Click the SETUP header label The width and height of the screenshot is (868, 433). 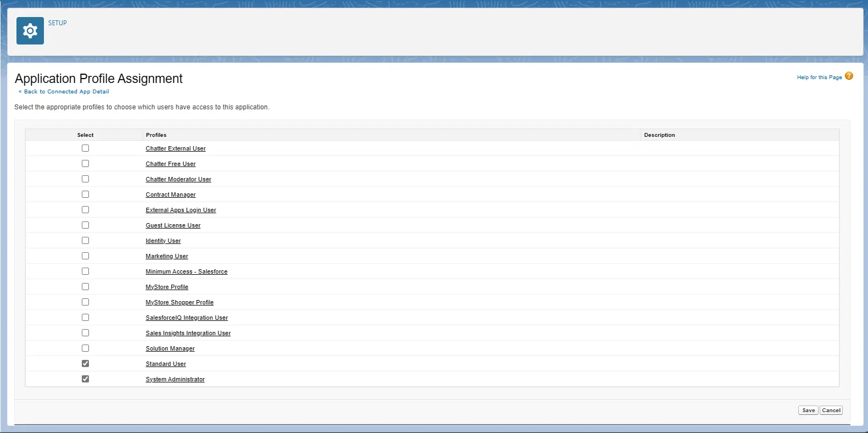click(x=58, y=23)
